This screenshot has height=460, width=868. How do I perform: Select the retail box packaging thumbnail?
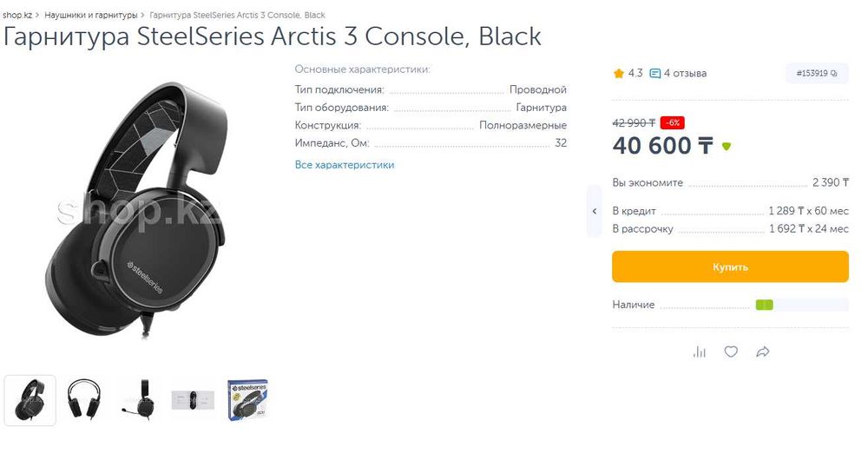tap(247, 400)
